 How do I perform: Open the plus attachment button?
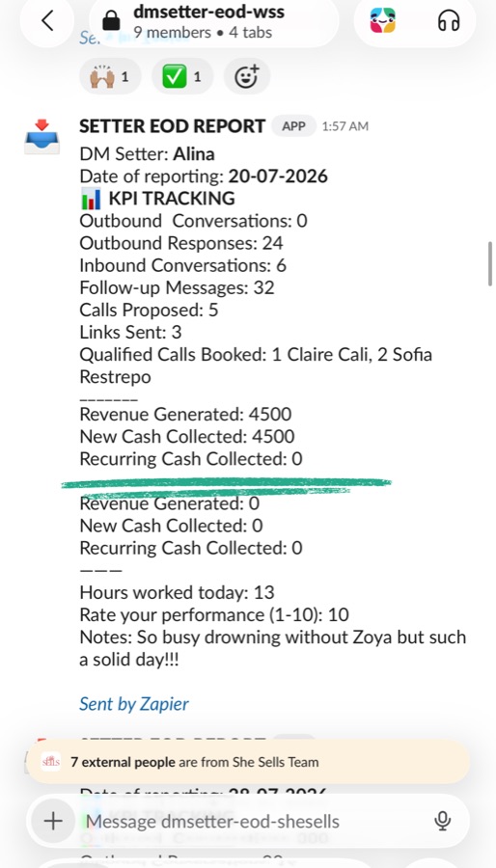point(53,821)
